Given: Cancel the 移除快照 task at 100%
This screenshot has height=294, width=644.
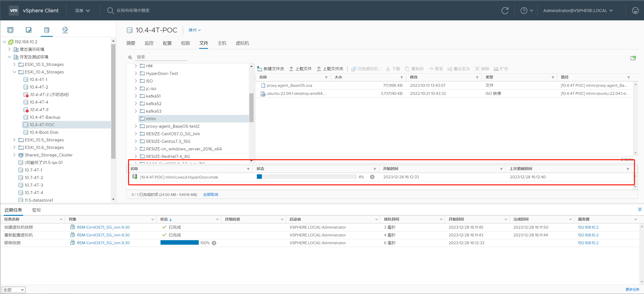Looking at the screenshot, I should [214, 243].
